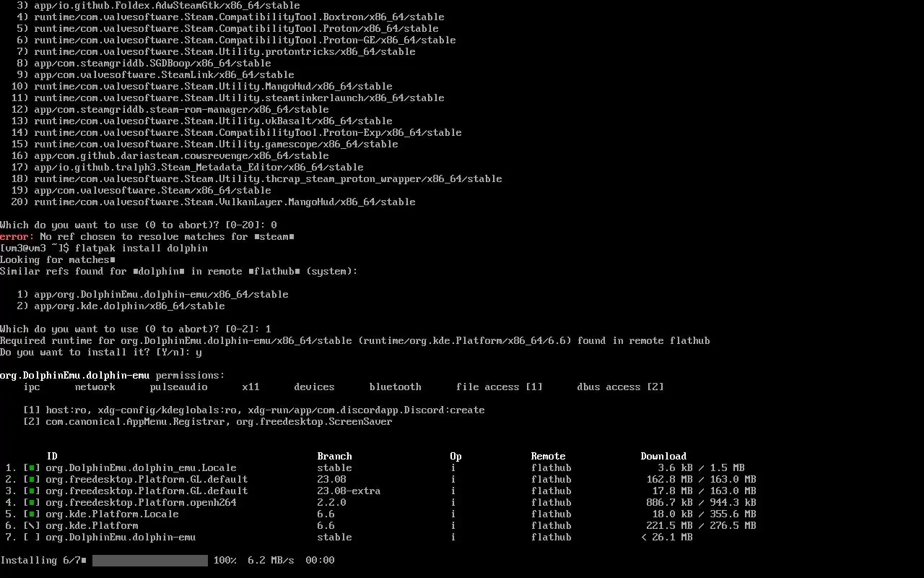The height and width of the screenshot is (578, 924).
Task: Click thcrap_steam_proton_wrapper entry
Action: click(x=268, y=179)
